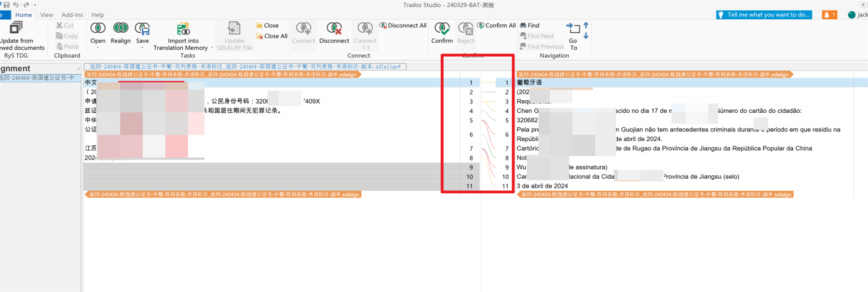Click the Realign icon

121,28
